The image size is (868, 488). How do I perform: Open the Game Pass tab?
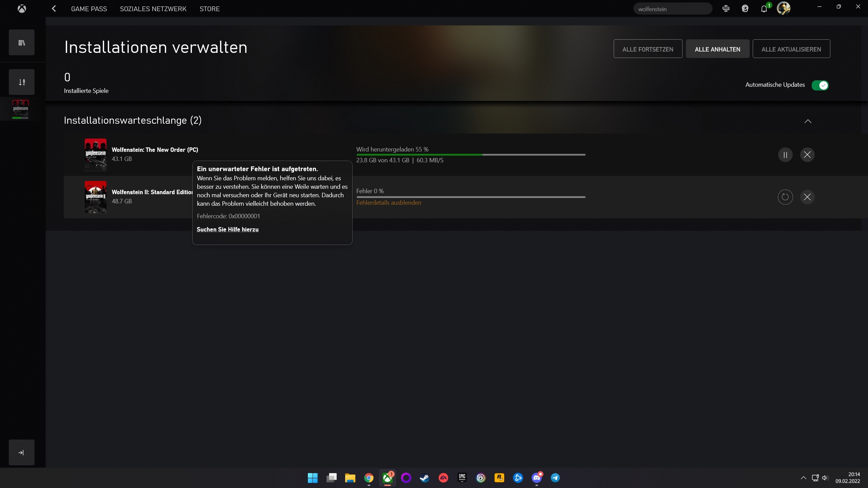[89, 9]
